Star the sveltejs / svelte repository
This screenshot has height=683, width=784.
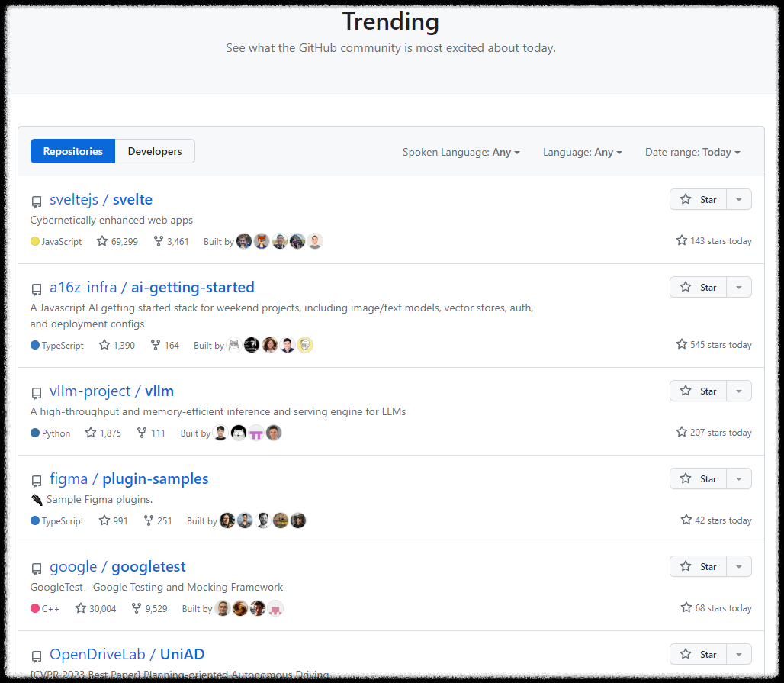pos(698,200)
